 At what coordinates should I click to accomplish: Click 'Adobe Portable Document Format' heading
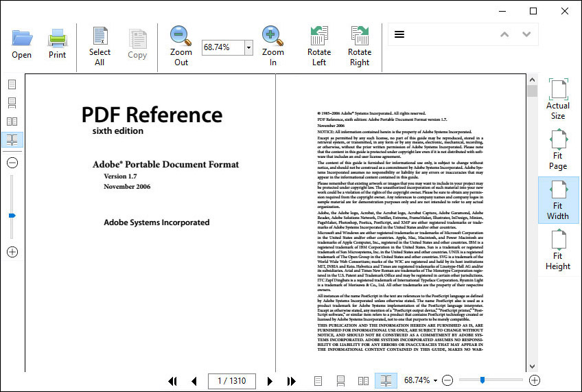166,165
